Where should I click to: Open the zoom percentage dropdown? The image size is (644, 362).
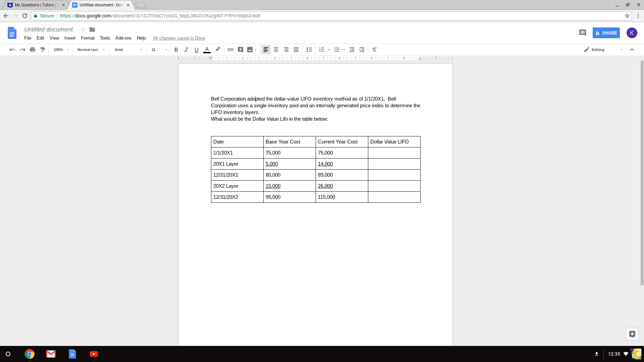60,50
